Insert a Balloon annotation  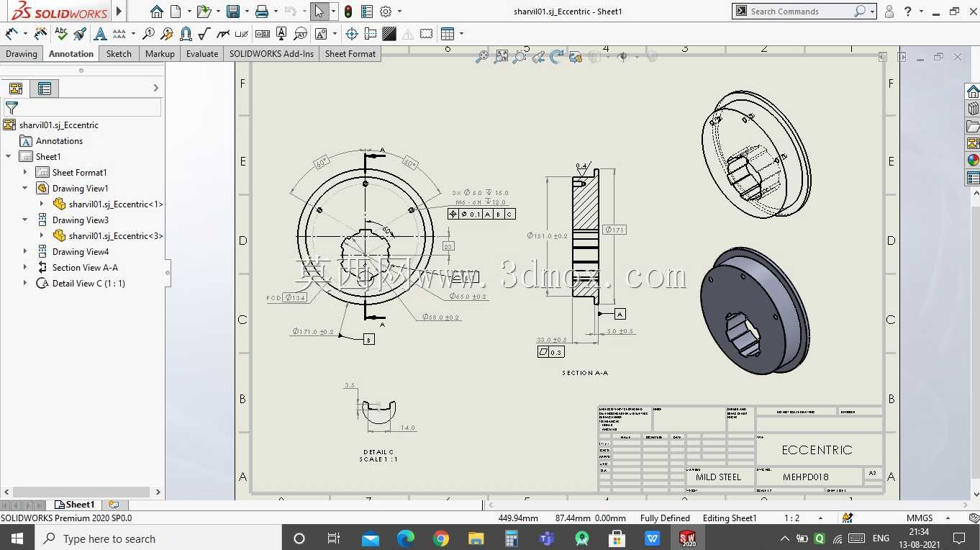148,33
